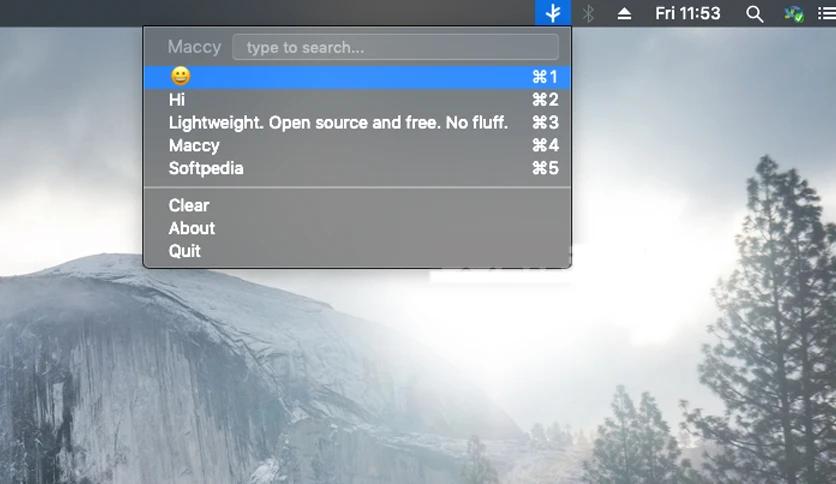Viewport: 836px width, 484px height.
Task: Pick the 'Maccy' clipboard history item
Action: tap(357, 146)
